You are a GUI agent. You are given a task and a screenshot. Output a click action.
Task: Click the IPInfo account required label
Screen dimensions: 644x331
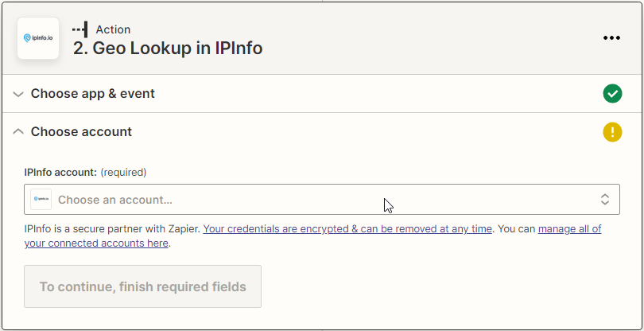(60, 172)
